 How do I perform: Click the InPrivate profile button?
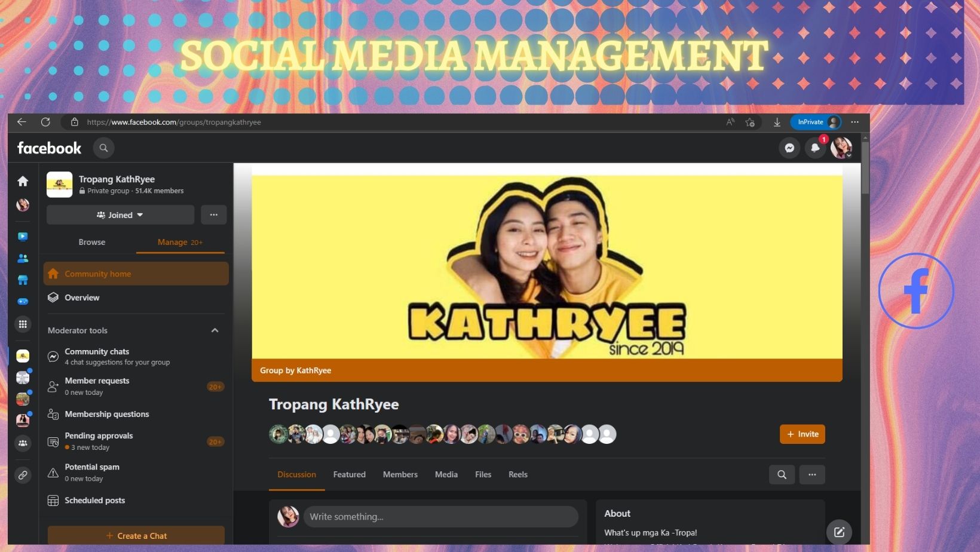[x=816, y=122]
